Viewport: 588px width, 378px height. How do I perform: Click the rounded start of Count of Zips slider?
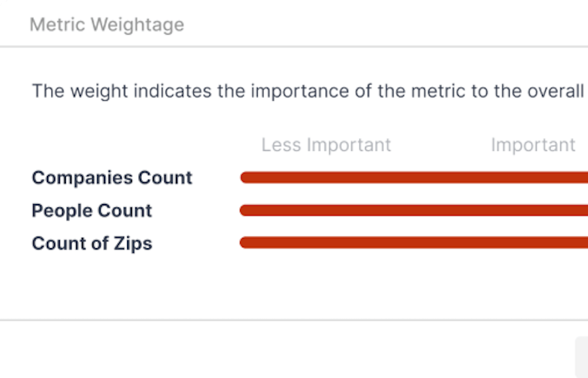[245, 243]
